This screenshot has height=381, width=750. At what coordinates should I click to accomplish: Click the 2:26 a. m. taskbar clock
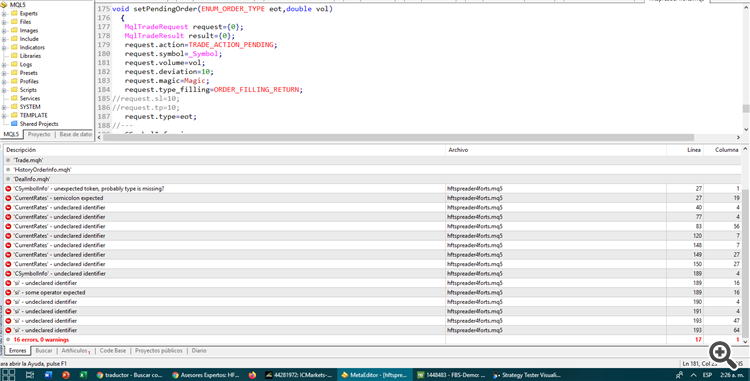coord(731,375)
